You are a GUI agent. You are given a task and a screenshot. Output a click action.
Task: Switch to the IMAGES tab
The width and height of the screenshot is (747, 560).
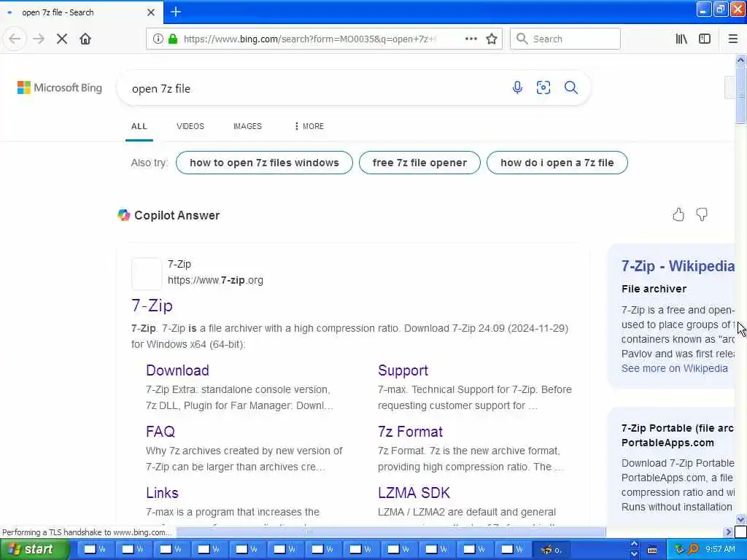coord(247,126)
